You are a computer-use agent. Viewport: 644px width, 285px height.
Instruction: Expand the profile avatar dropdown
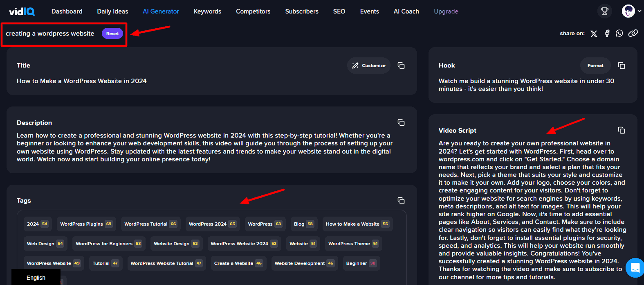pyautogui.click(x=631, y=11)
